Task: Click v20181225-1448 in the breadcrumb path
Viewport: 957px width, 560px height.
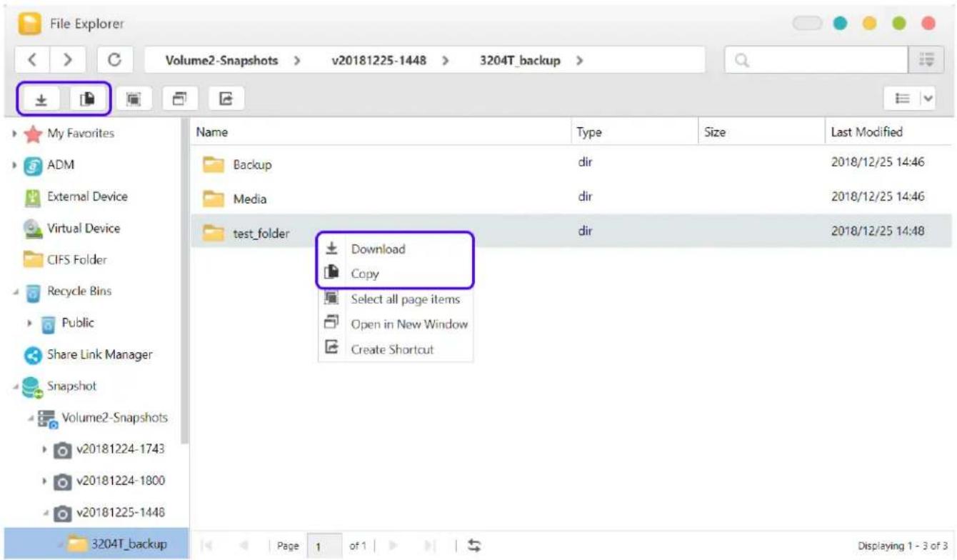Action: pos(379,61)
